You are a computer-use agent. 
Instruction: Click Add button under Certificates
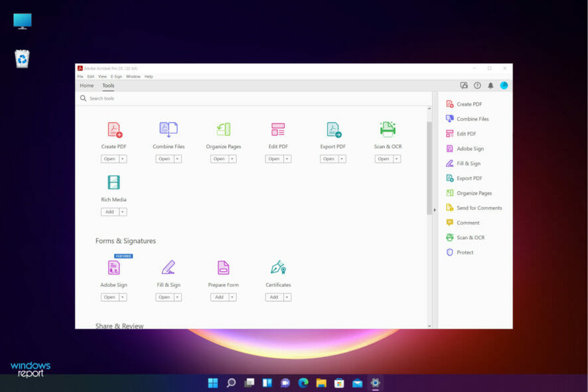[273, 297]
